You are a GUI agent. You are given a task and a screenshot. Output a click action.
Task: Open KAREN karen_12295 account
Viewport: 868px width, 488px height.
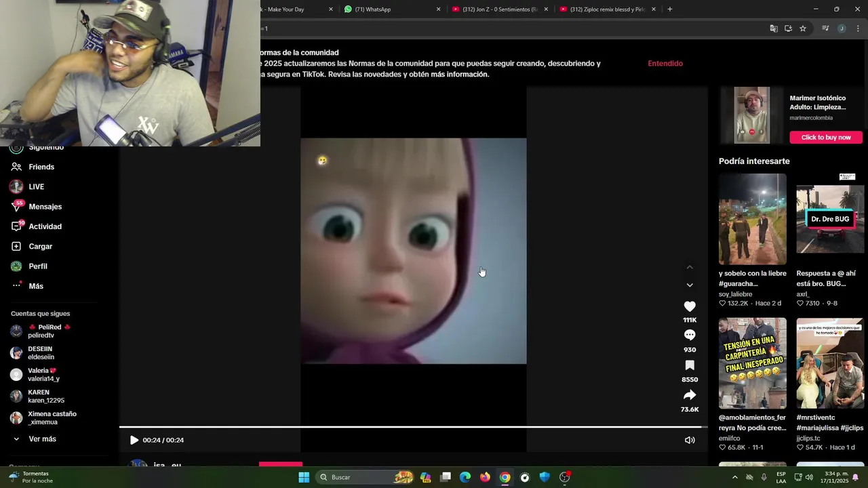click(37, 396)
